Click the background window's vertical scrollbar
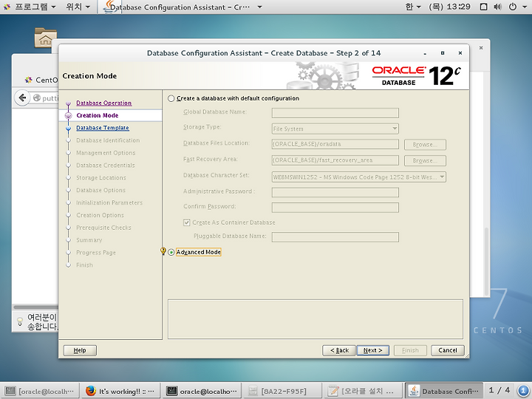This screenshot has width=532, height=399. click(x=486, y=262)
